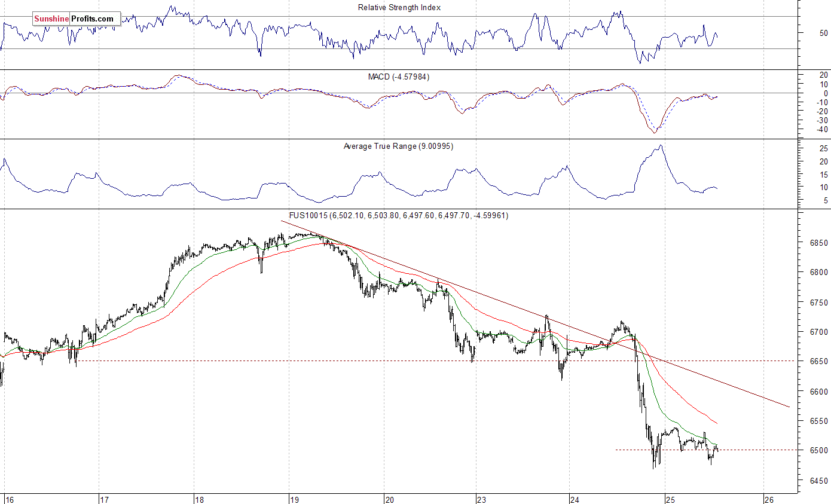The height and width of the screenshot is (504, 831).
Task: Click date label 20 on time axis
Action: tap(389, 499)
